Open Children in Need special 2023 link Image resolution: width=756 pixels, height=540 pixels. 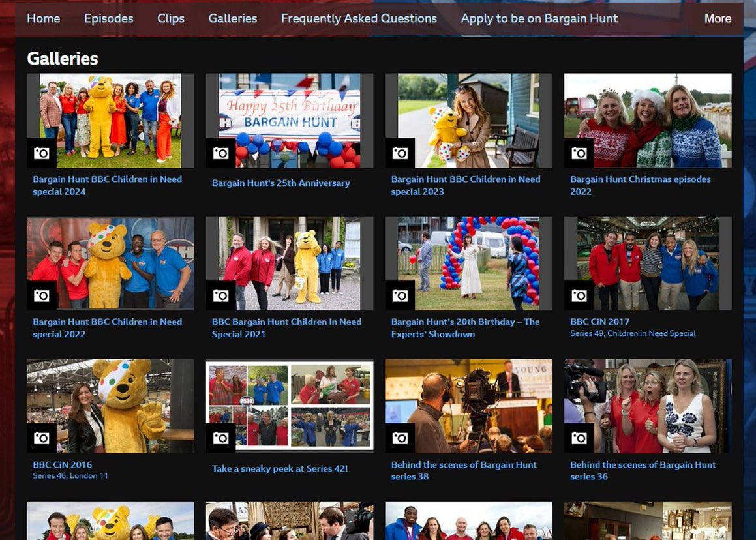click(466, 185)
